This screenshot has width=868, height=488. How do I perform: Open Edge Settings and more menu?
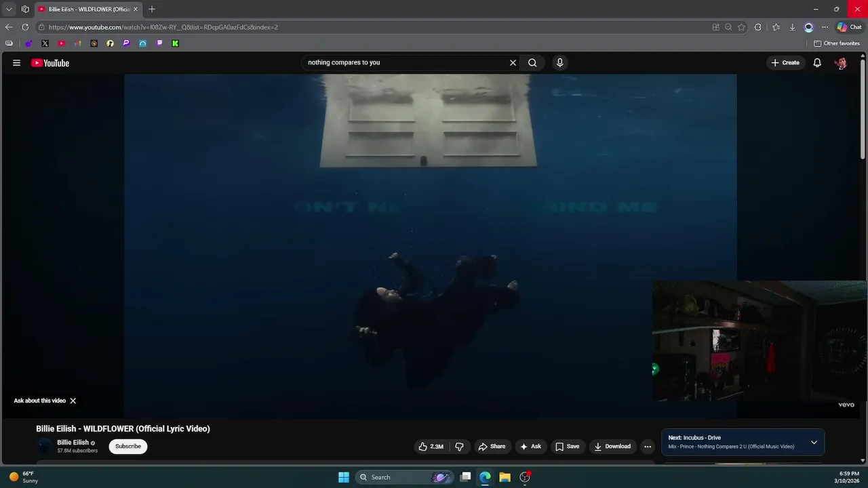pyautogui.click(x=825, y=27)
